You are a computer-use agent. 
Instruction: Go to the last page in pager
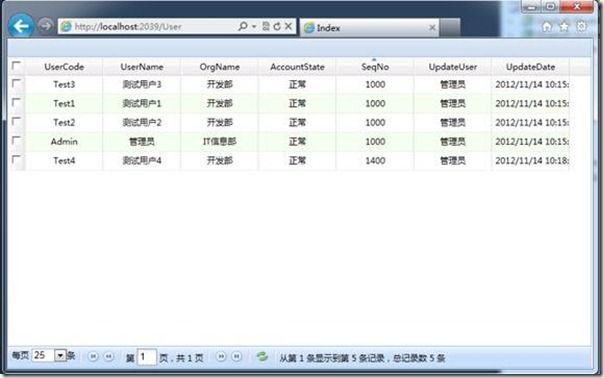(237, 356)
